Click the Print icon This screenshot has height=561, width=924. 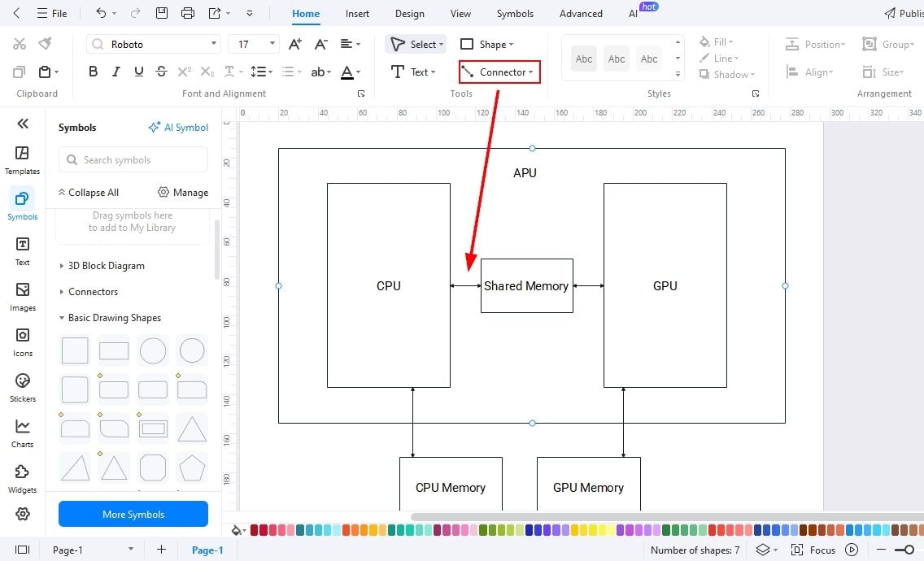(187, 13)
